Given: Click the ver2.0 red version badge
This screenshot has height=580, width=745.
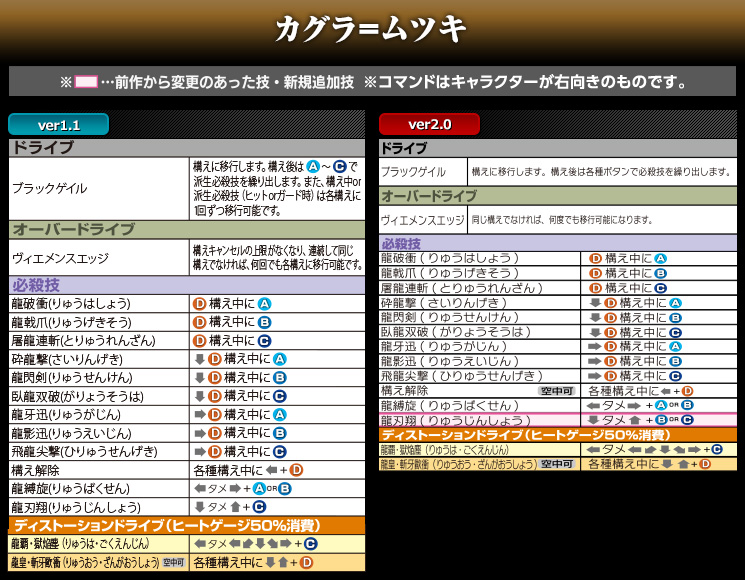Looking at the screenshot, I should (430, 124).
